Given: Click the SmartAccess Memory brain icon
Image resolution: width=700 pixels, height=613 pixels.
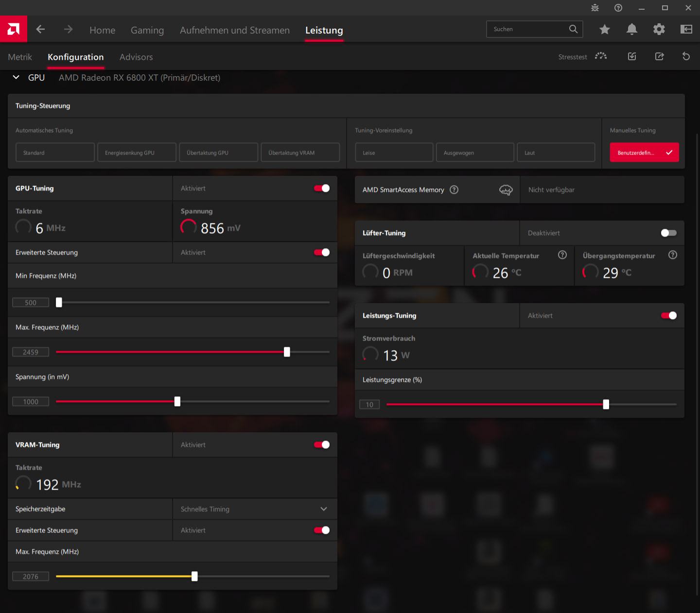Looking at the screenshot, I should coord(506,190).
